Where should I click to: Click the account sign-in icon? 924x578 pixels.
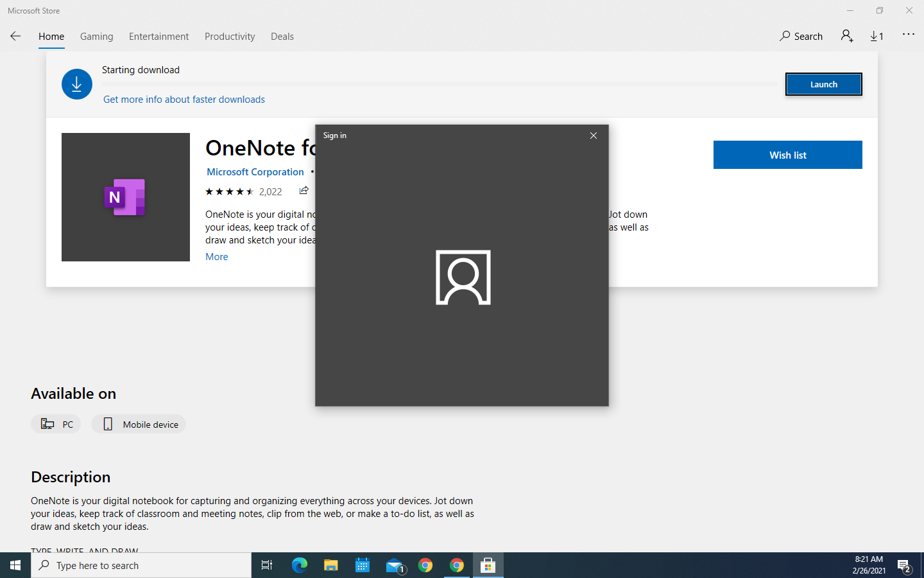847,36
